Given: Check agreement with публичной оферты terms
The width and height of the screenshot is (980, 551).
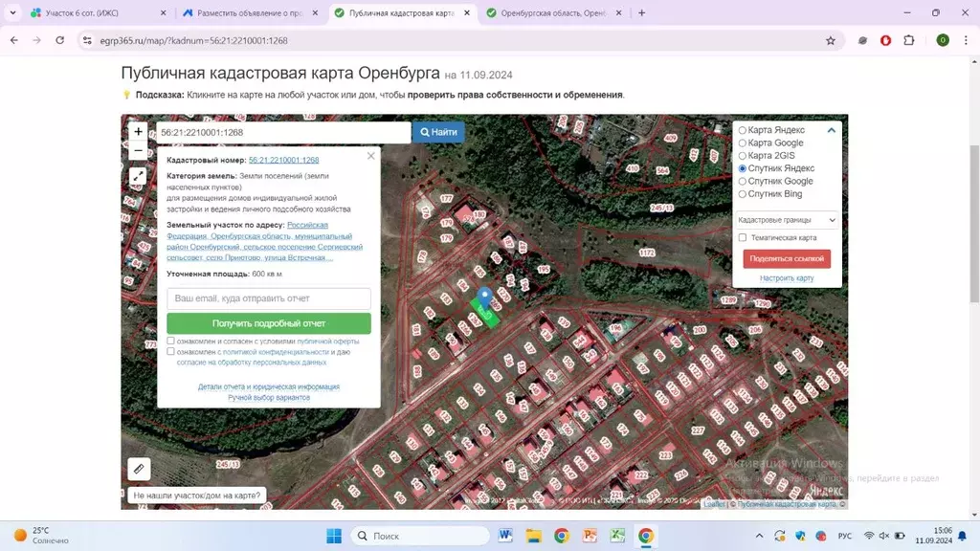Looking at the screenshot, I should [x=171, y=340].
